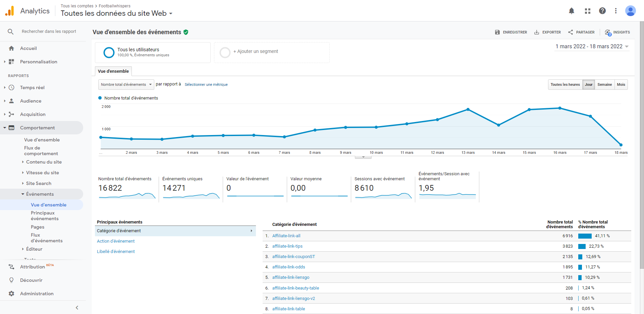Image resolution: width=644 pixels, height=314 pixels.
Task: Open the date range picker dropdown
Action: click(592, 47)
